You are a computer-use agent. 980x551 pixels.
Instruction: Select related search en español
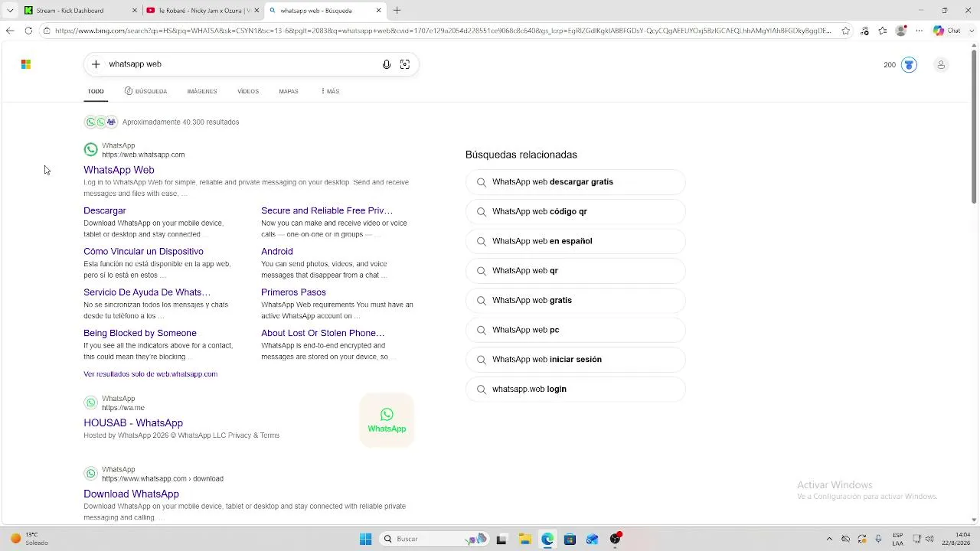(576, 241)
